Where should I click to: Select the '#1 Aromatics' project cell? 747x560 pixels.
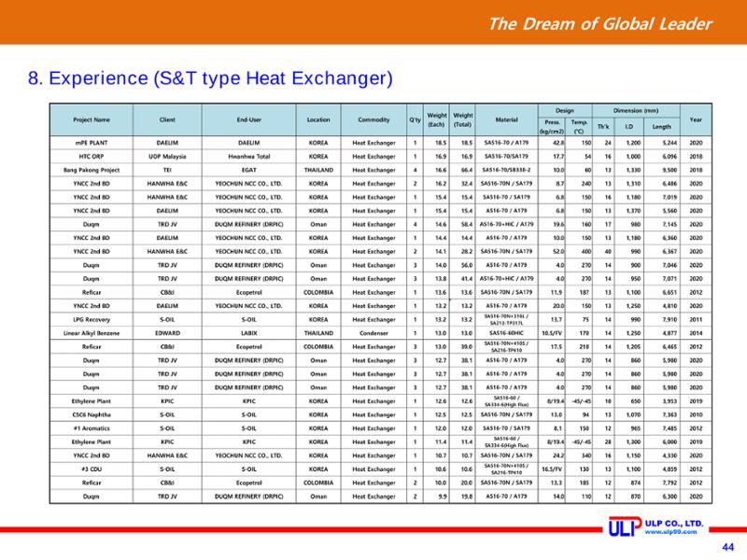click(x=92, y=428)
